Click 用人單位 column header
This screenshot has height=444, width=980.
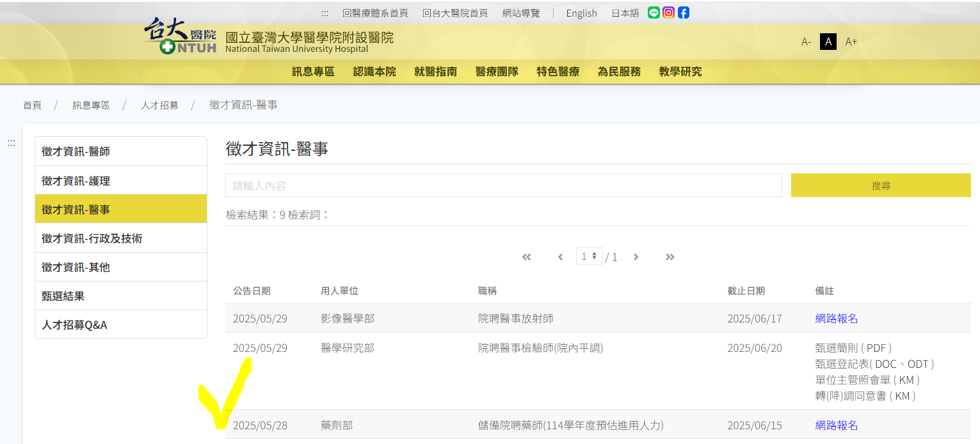point(339,290)
